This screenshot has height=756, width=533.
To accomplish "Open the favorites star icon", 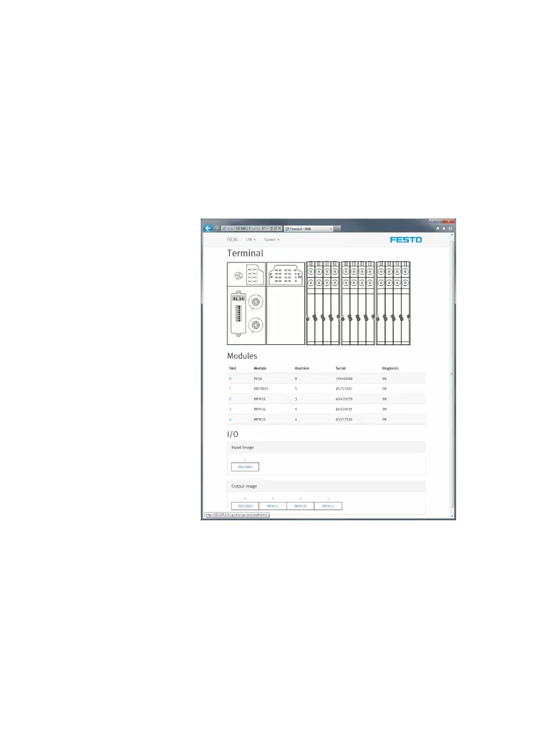I will [444, 229].
